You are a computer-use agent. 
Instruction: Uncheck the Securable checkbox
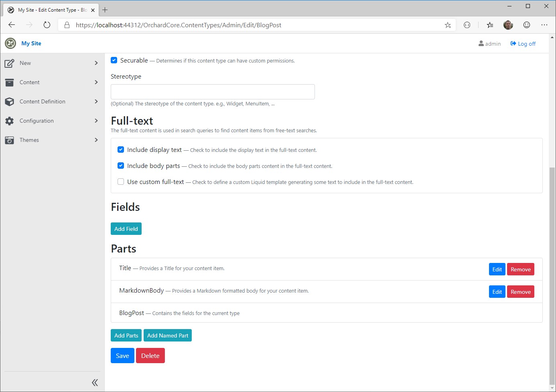(114, 60)
